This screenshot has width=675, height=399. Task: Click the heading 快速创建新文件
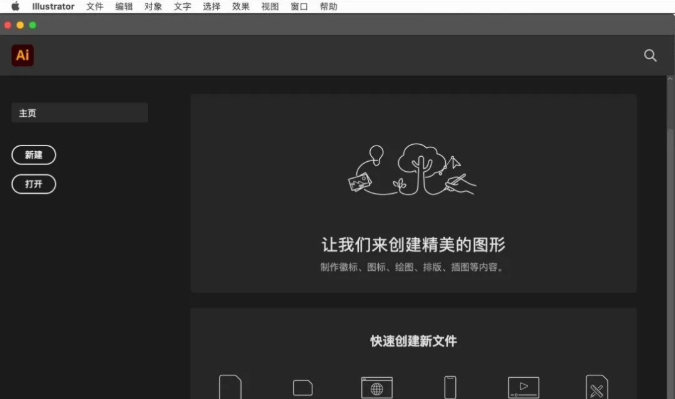point(413,341)
